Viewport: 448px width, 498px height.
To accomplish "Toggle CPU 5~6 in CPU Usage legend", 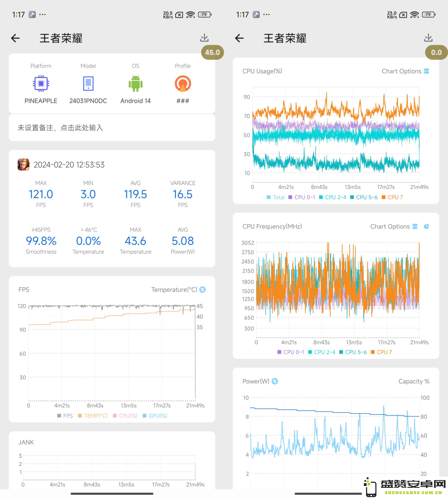I will click(x=364, y=197).
